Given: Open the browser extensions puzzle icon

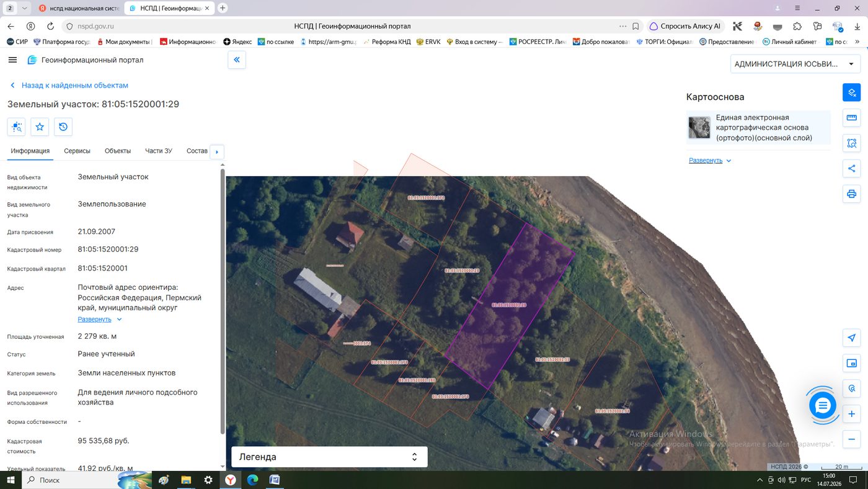Looking at the screenshot, I should [797, 26].
